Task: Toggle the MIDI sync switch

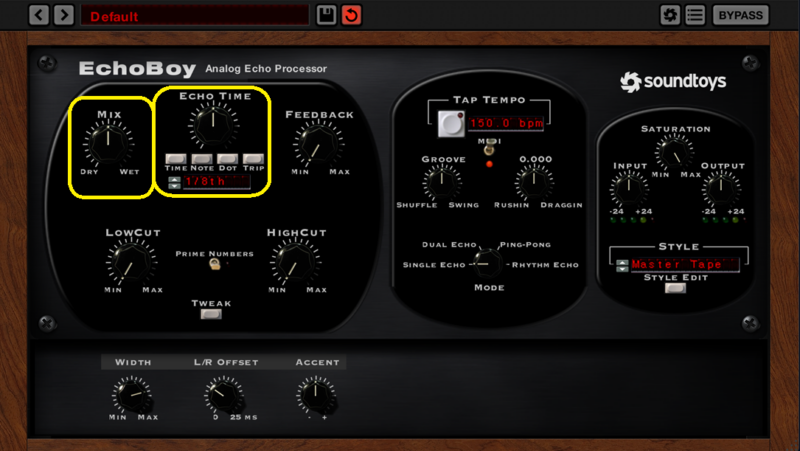Action: [x=489, y=150]
